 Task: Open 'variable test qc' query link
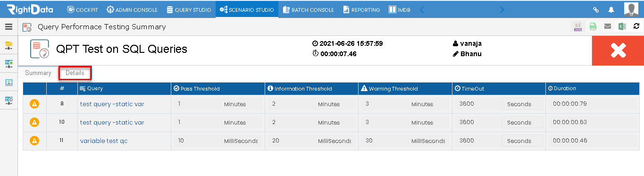tap(104, 141)
